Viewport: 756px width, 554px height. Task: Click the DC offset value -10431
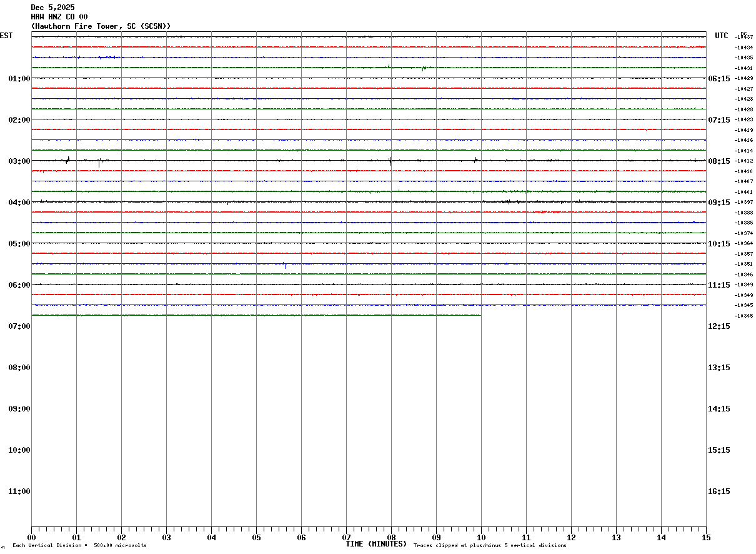coord(744,68)
